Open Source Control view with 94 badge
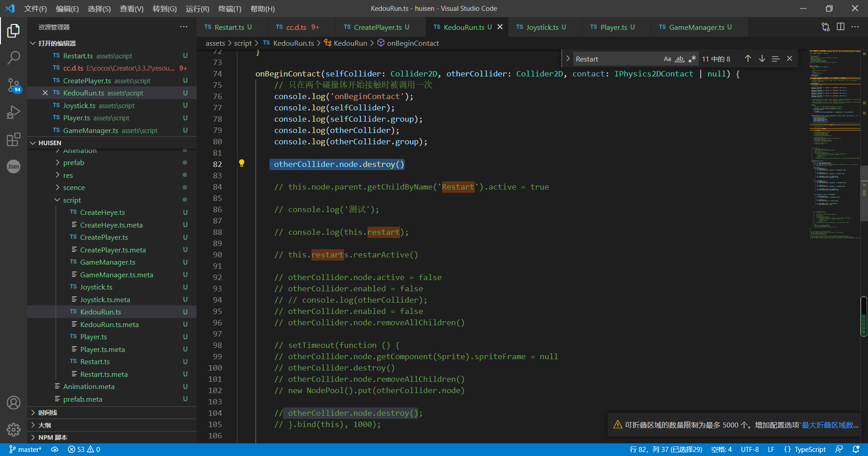This screenshot has width=868, height=456. click(x=14, y=85)
